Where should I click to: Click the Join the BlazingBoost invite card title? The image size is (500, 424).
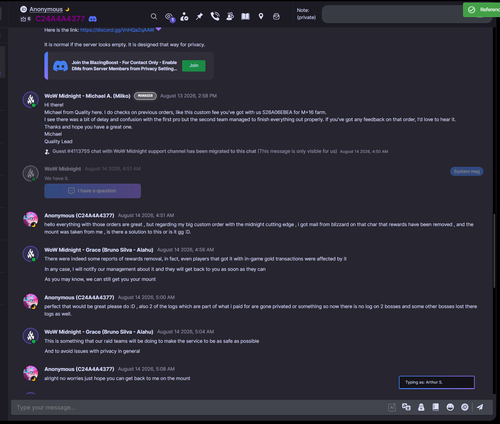[124, 66]
